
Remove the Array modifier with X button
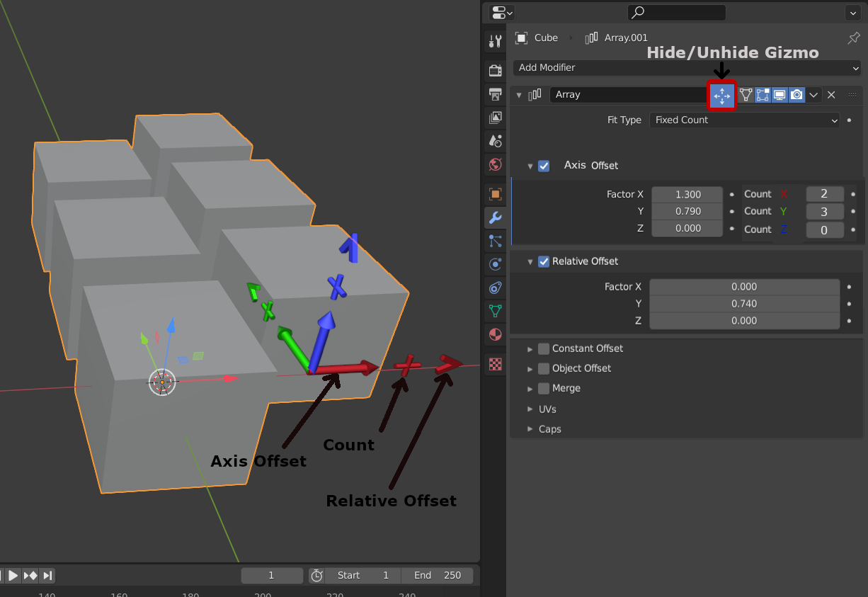click(832, 94)
